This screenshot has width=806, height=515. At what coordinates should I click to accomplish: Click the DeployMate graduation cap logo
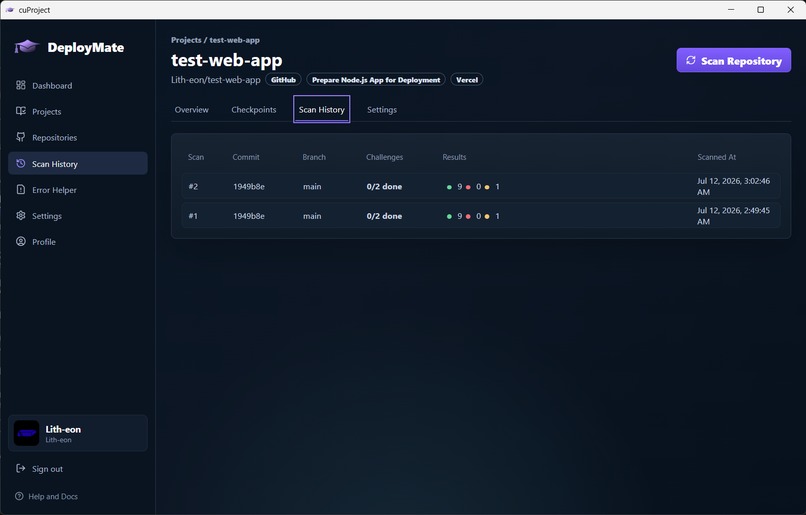tap(27, 47)
